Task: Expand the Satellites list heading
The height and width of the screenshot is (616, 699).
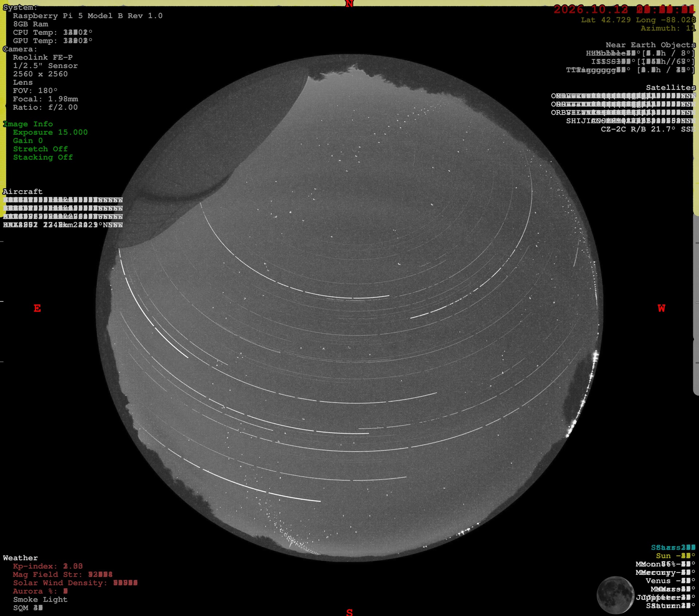Action: click(671, 87)
